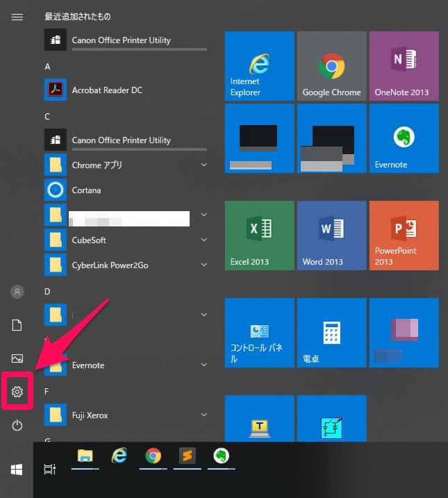
Task: Expand the hamburger menu at top
Action: pyautogui.click(x=17, y=17)
